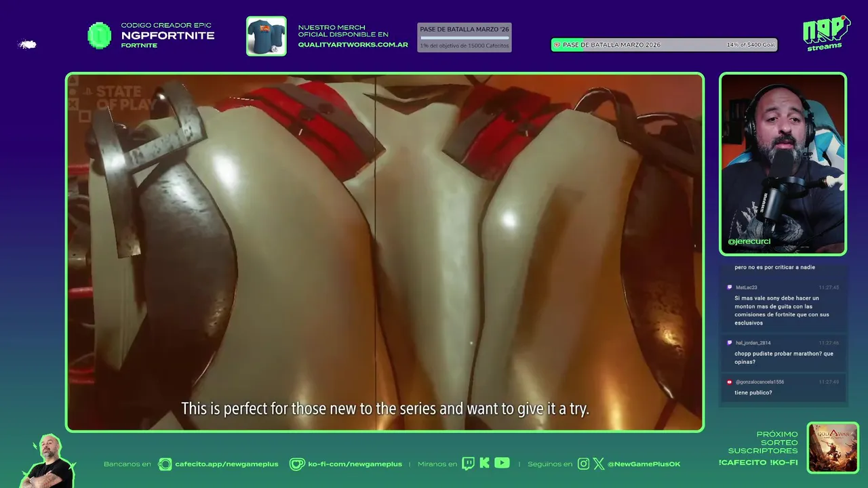Click the 'Próximo sorteo suscriptores' label
Screen dimensions: 868x488
[x=763, y=443]
